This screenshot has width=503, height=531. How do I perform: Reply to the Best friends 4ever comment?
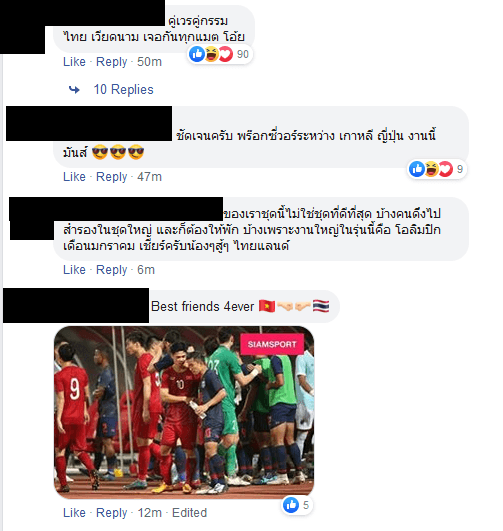111,512
